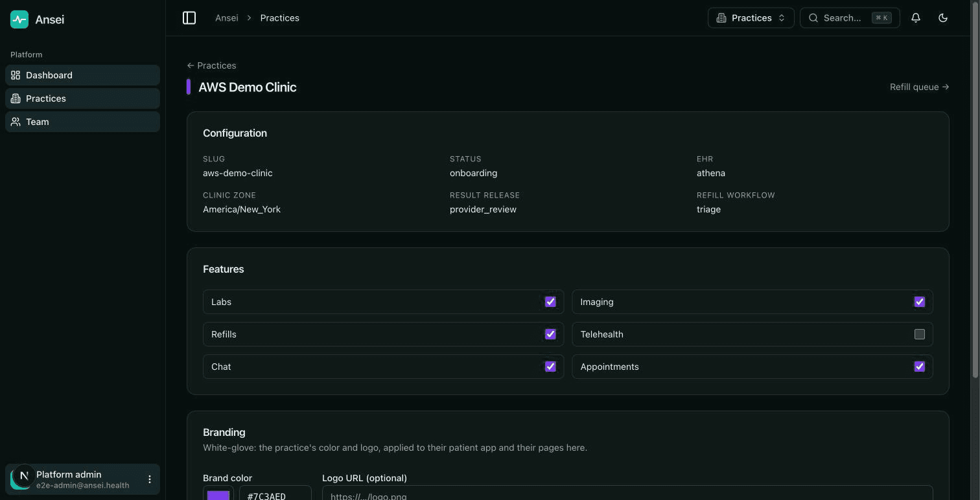Click the Platform admin avatar

click(x=21, y=479)
